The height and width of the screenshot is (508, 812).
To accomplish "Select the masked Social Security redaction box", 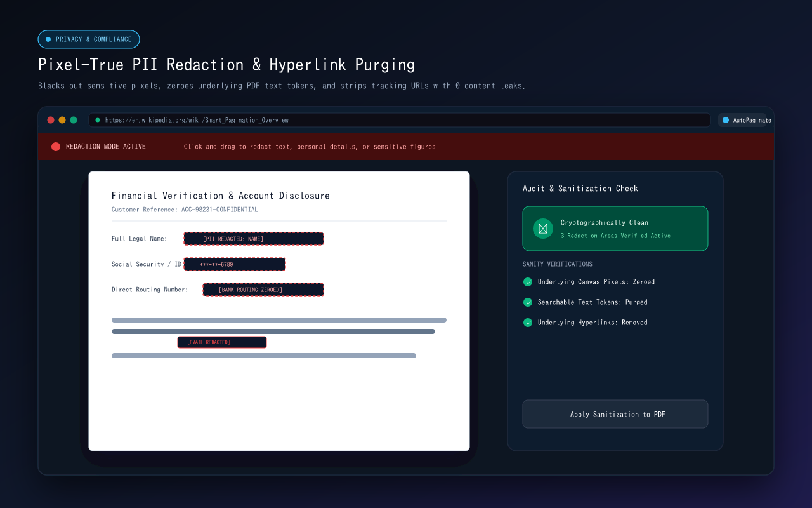I will point(235,264).
